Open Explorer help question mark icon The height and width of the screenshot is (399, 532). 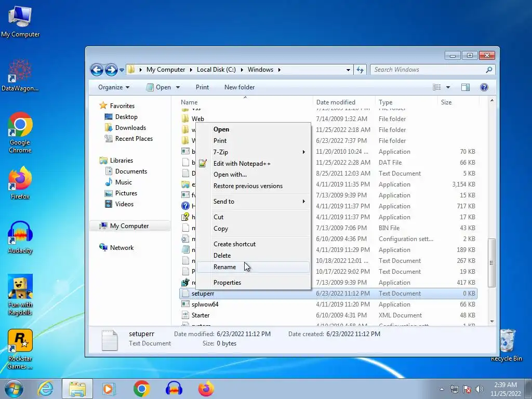point(484,87)
